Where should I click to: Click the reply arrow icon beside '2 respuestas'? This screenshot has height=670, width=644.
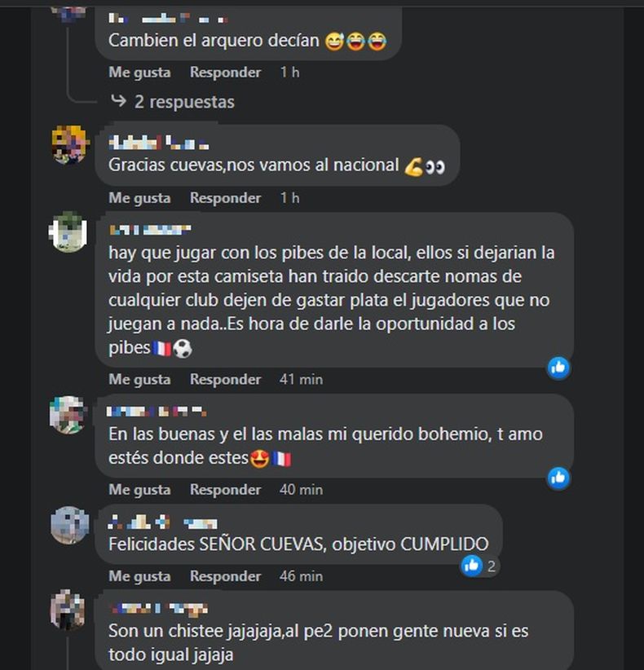[x=118, y=101]
